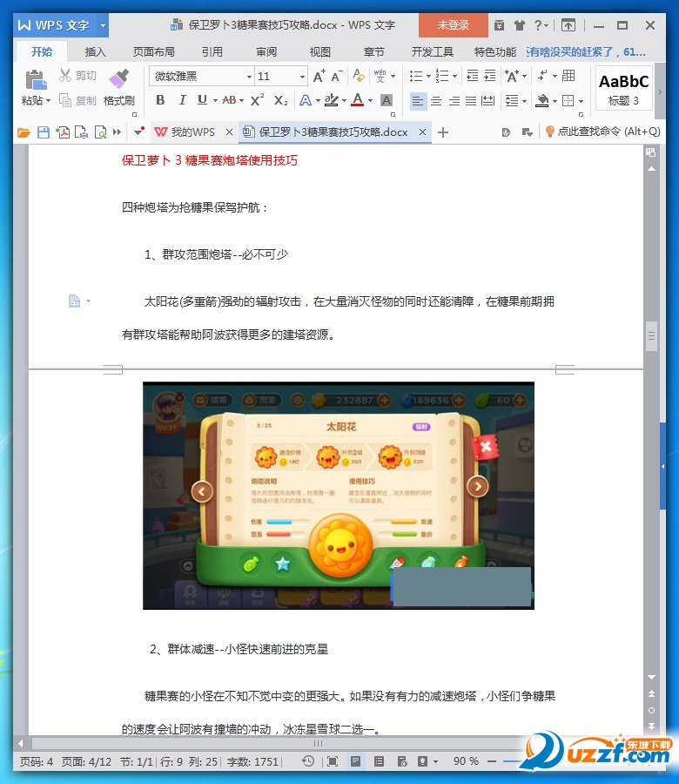679x784 pixels.
Task: Close the 保卫罗卜3糖果赛技巧攻略.docx tab
Action: [x=423, y=132]
